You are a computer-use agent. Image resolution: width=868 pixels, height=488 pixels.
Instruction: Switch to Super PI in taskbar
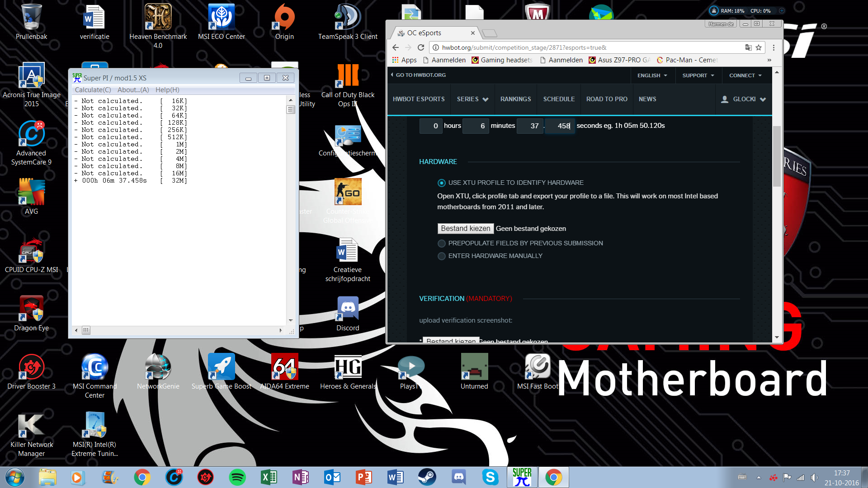pyautogui.click(x=522, y=477)
